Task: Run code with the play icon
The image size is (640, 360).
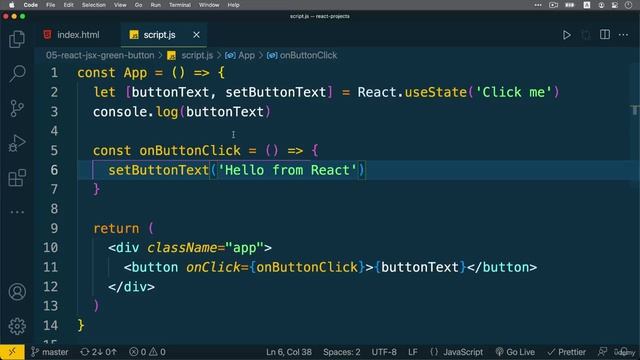Action: (x=567, y=35)
